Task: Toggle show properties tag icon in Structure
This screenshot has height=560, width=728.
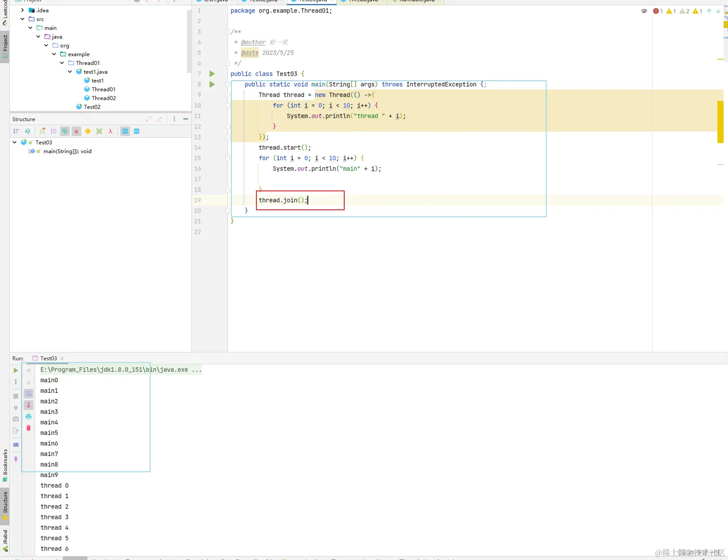Action: tap(65, 131)
